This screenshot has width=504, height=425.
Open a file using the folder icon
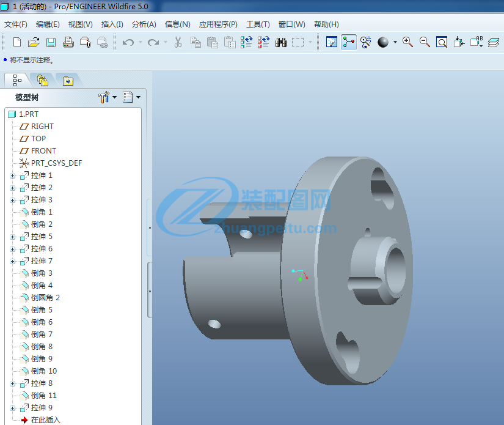tap(34, 42)
